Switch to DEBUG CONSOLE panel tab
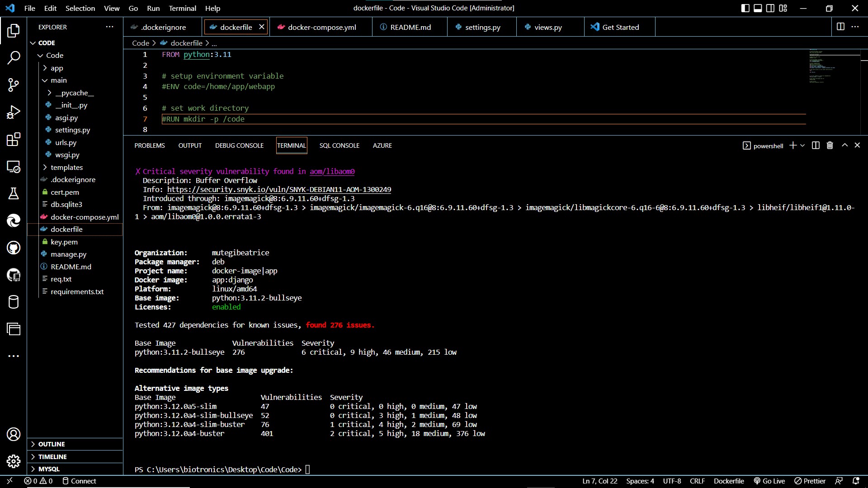This screenshot has height=488, width=868. 239,145
